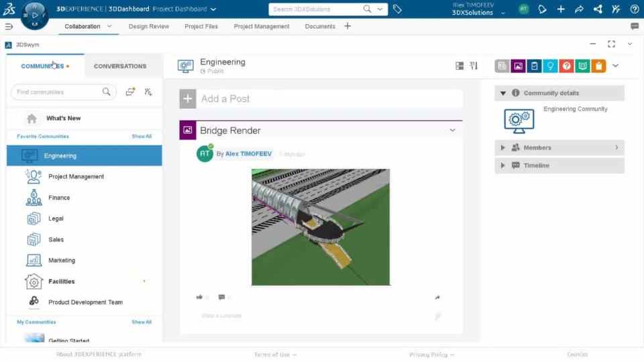
Task: Open the 3DXSolutions platform dropdown
Action: [x=503, y=13]
